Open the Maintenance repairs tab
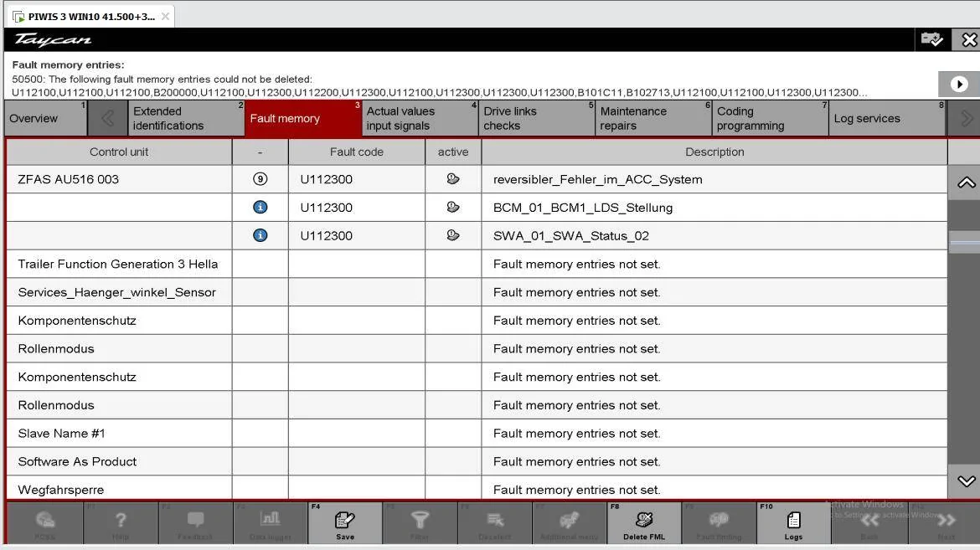This screenshot has width=980, height=550. click(653, 118)
